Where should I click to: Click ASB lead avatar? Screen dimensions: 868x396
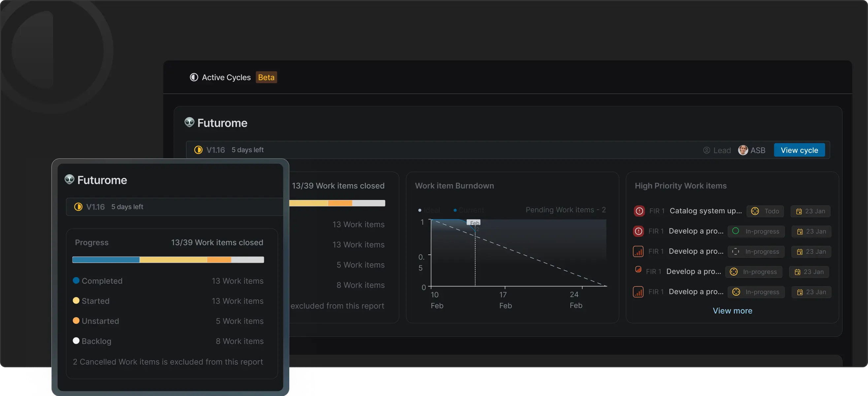[x=743, y=150]
